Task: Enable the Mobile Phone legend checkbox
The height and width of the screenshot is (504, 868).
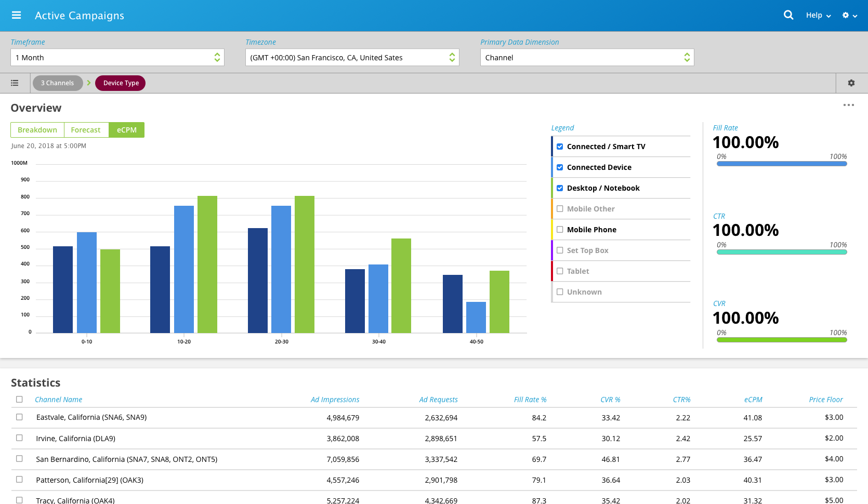Action: pos(560,230)
